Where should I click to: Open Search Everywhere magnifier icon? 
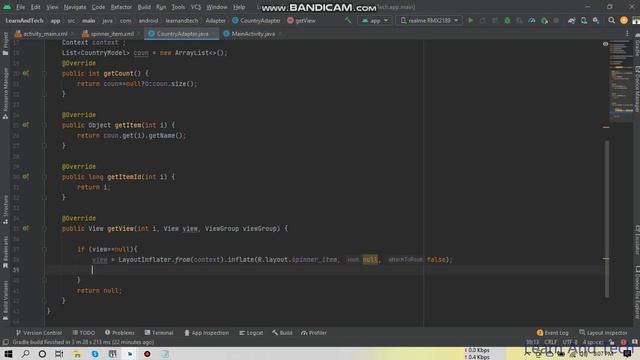click(611, 20)
